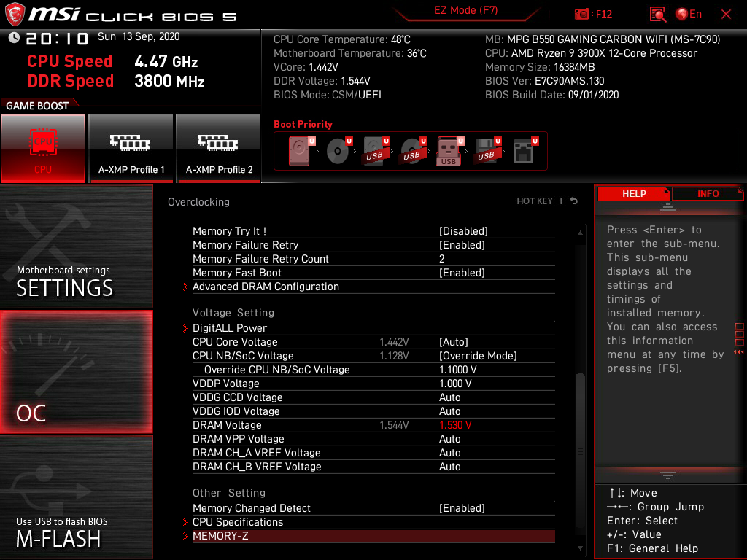Enable A-XMP Profile 2
Image resolution: width=747 pixels, height=560 pixels.
(x=219, y=149)
